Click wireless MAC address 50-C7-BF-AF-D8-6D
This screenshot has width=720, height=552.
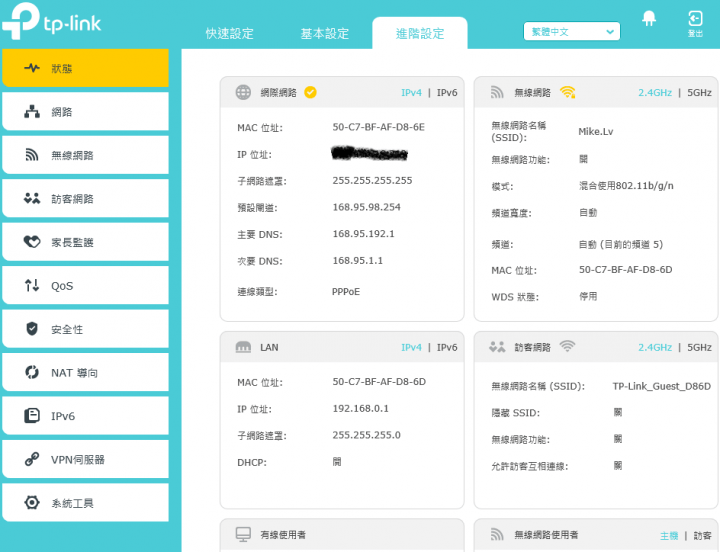click(x=625, y=270)
